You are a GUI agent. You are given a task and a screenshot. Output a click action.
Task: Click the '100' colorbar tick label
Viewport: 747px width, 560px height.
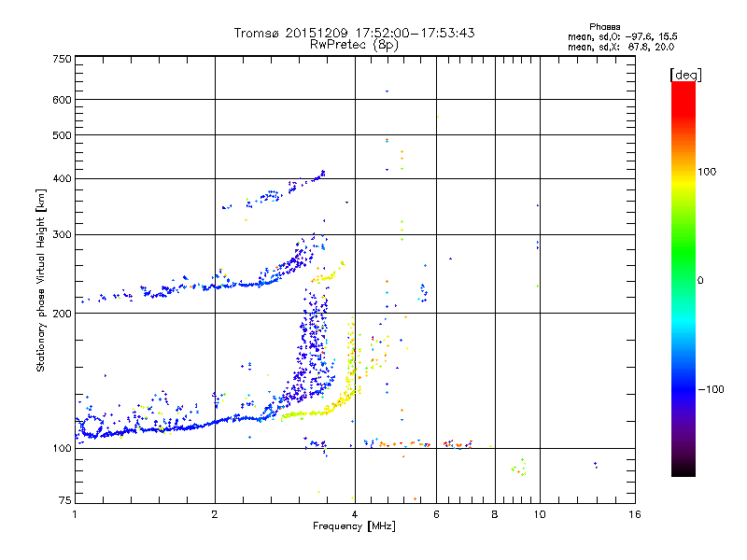(x=707, y=172)
